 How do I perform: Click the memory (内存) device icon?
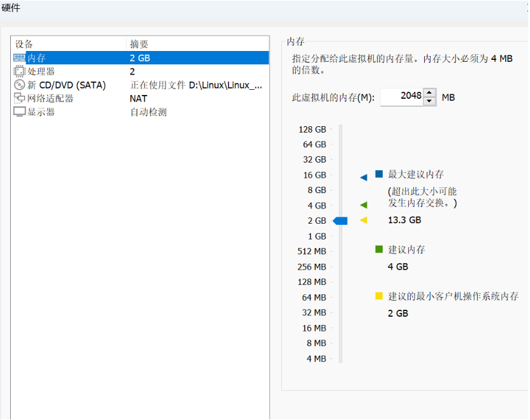[x=19, y=58]
